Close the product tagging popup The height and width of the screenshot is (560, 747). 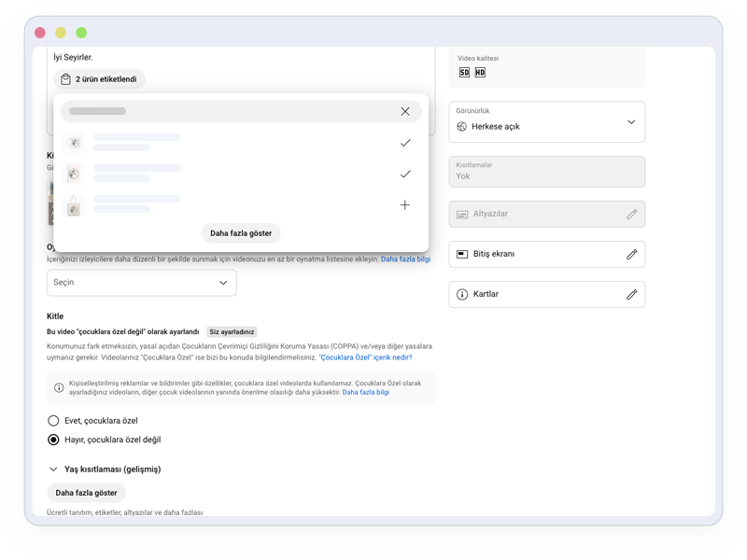pyautogui.click(x=405, y=111)
